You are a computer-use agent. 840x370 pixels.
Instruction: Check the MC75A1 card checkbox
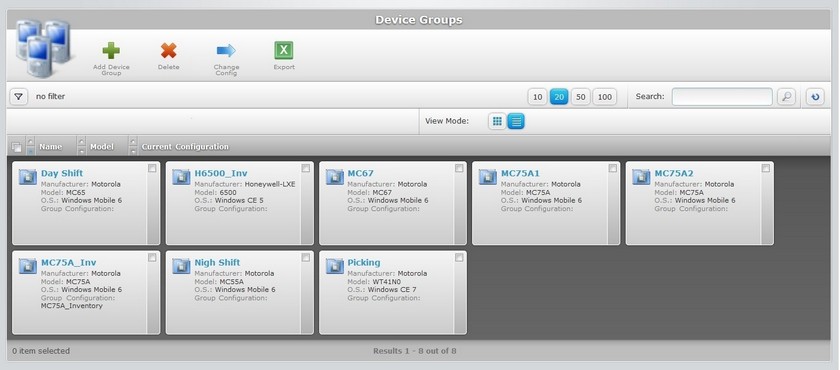[612, 168]
